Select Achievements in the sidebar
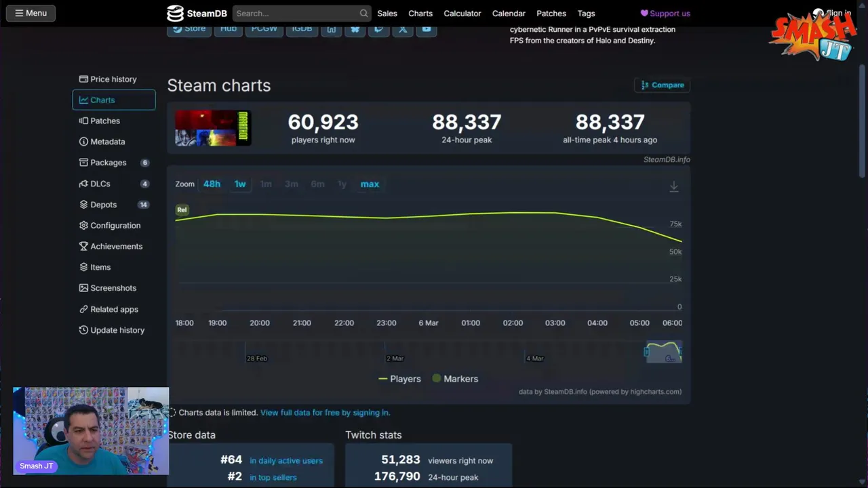This screenshot has width=868, height=488. click(114, 247)
